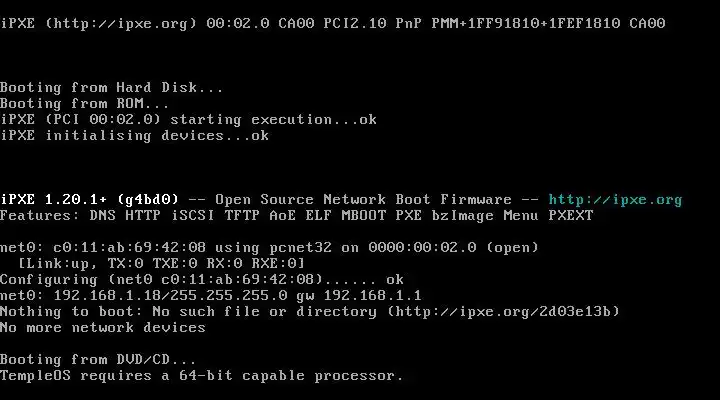The height and width of the screenshot is (400, 720).
Task: Click the TempleOS 64-bit processor message
Action: click(x=202, y=376)
